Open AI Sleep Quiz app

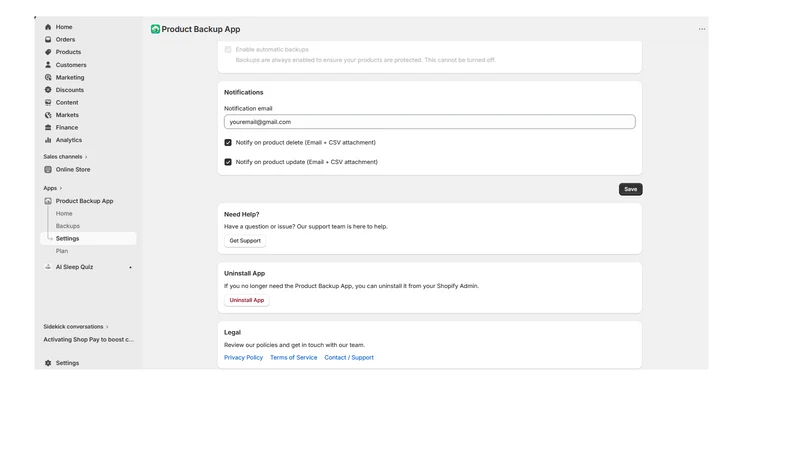tap(74, 267)
